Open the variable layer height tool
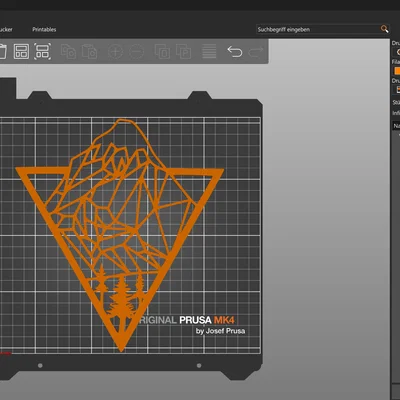 (x=209, y=52)
